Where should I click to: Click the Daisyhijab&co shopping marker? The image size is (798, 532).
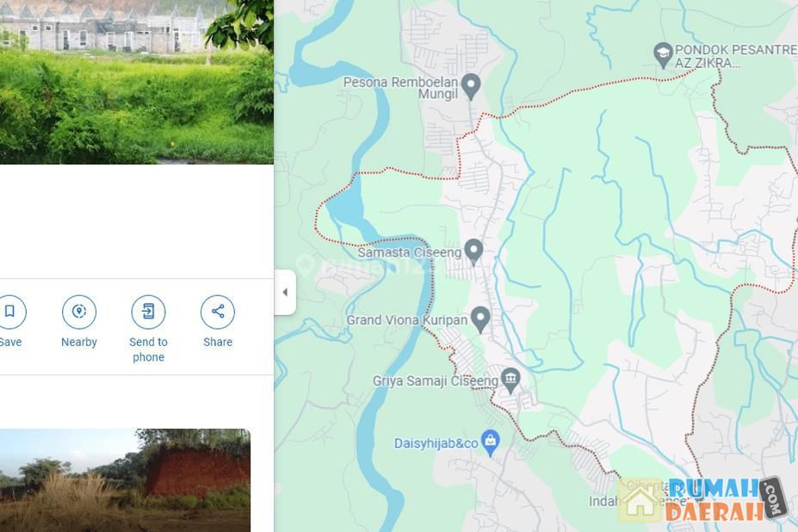(491, 442)
